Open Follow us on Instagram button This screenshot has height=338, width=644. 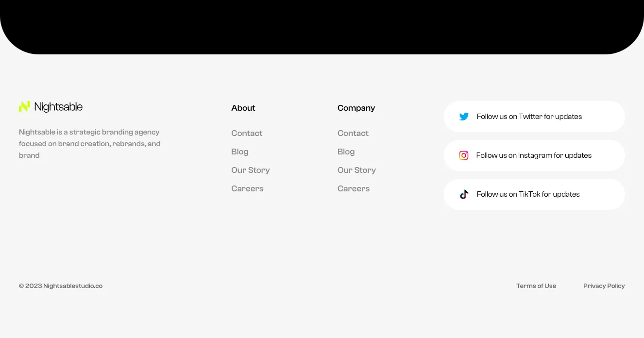click(534, 155)
